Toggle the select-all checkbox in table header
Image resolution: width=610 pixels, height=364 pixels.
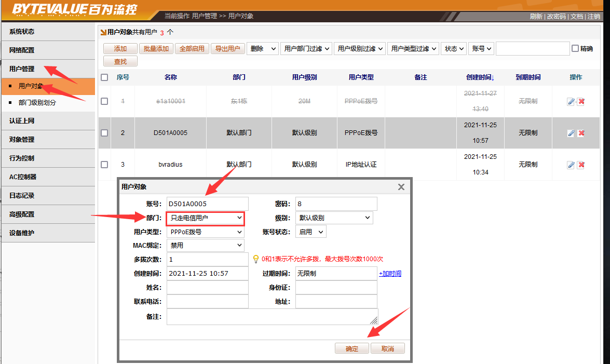click(104, 77)
